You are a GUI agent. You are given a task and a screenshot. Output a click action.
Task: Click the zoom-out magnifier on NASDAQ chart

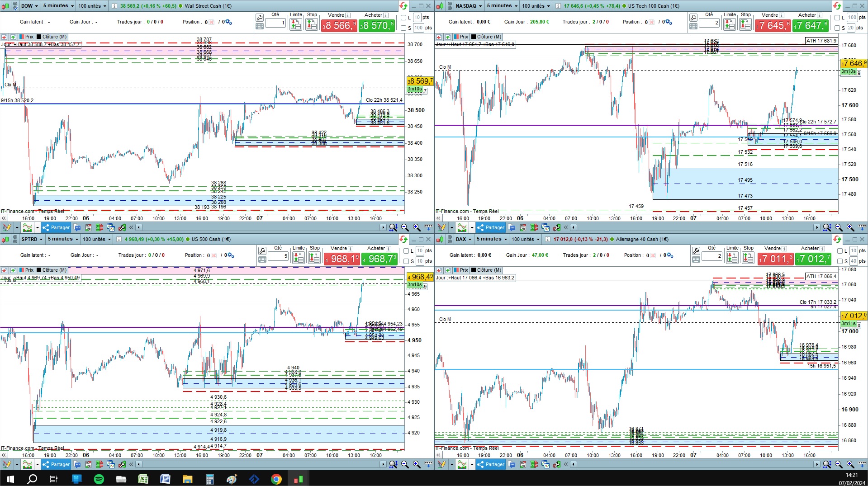pyautogui.click(x=839, y=227)
